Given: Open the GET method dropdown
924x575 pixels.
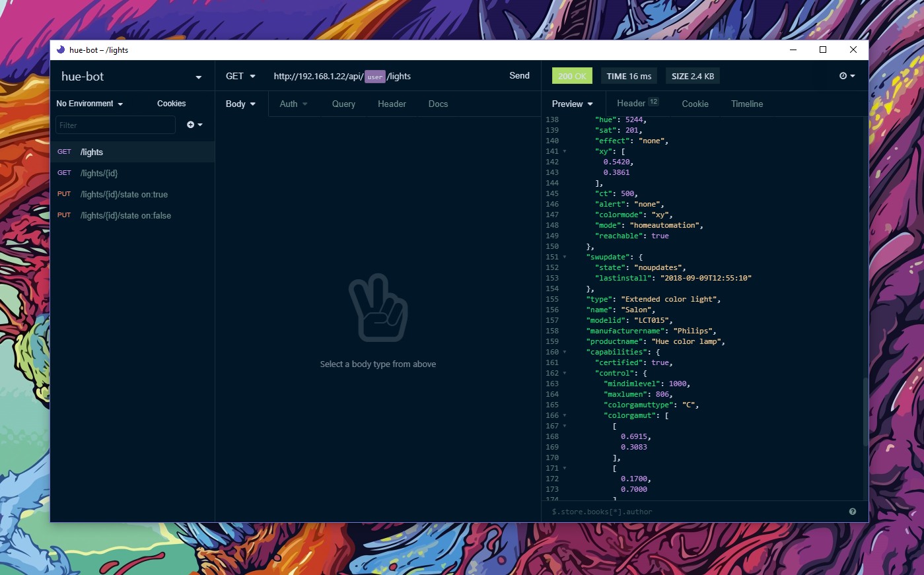Looking at the screenshot, I should point(240,76).
